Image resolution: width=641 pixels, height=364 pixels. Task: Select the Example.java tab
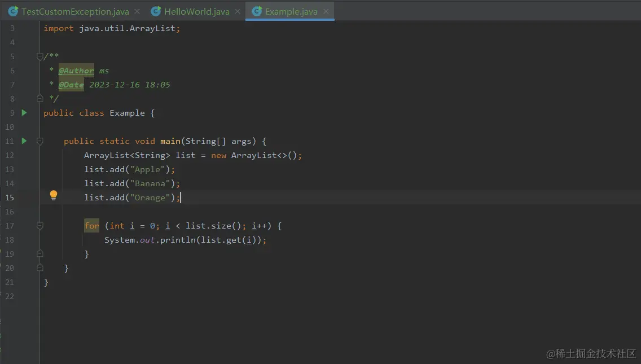290,11
